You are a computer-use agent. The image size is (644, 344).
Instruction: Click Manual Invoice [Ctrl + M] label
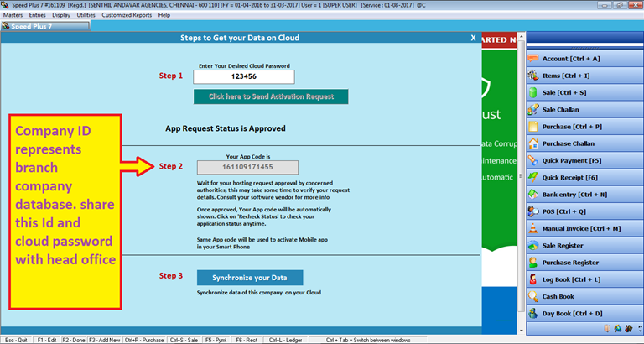point(582,228)
